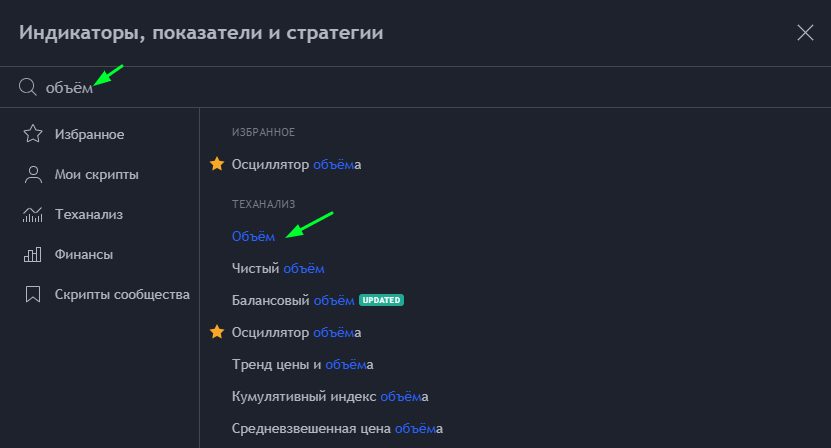Viewport: 831px width, 448px height.
Task: Switch to Теханализ category
Action: (x=89, y=214)
